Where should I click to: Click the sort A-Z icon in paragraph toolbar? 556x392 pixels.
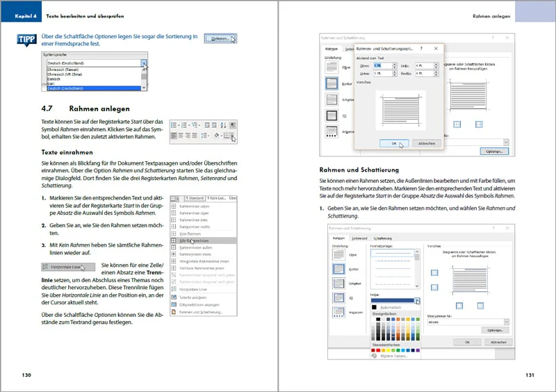223,125
